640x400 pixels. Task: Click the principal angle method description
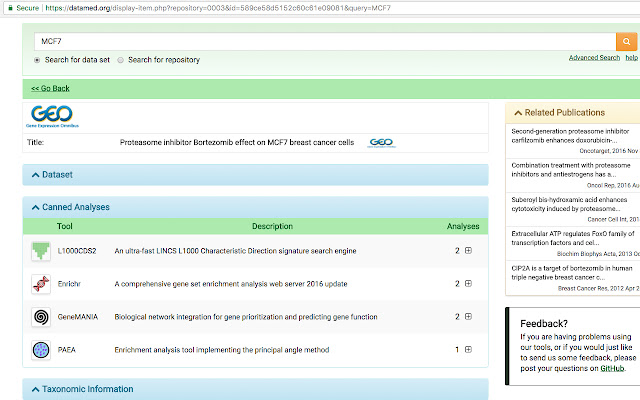tap(222, 350)
